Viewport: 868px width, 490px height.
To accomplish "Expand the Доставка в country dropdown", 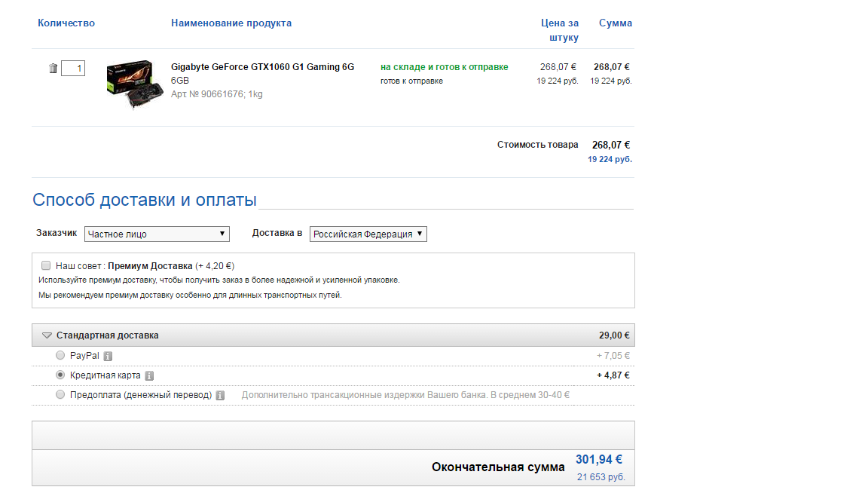I will click(368, 234).
